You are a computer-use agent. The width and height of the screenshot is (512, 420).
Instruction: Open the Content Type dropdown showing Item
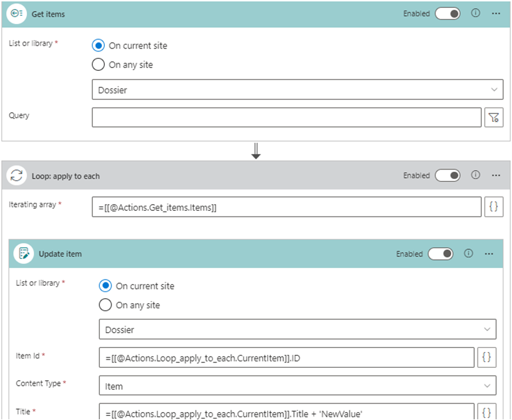(x=297, y=386)
